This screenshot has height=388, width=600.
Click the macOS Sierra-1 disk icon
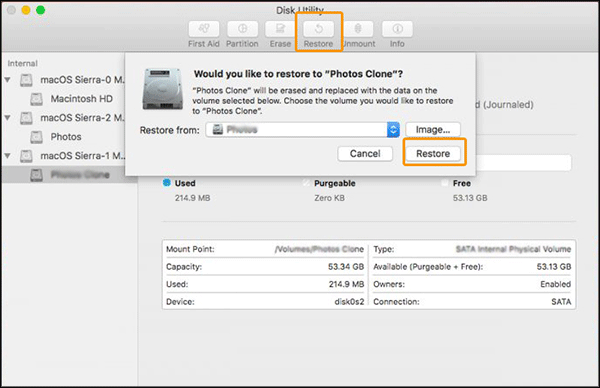26,156
